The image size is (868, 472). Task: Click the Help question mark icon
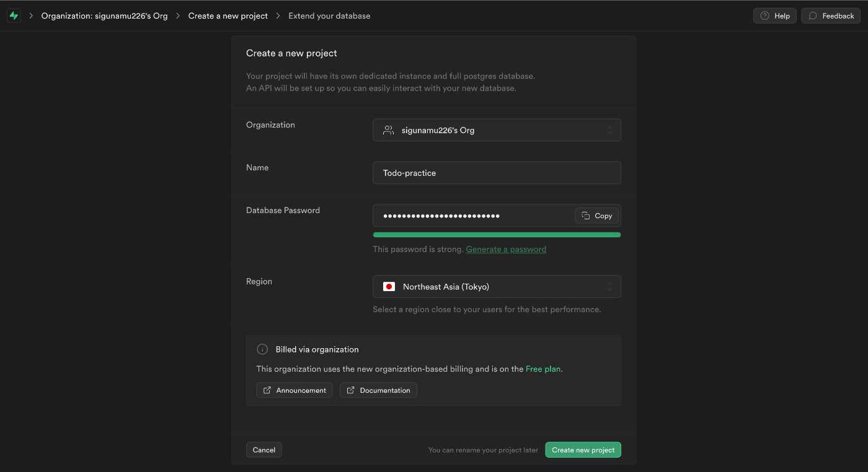(x=764, y=16)
